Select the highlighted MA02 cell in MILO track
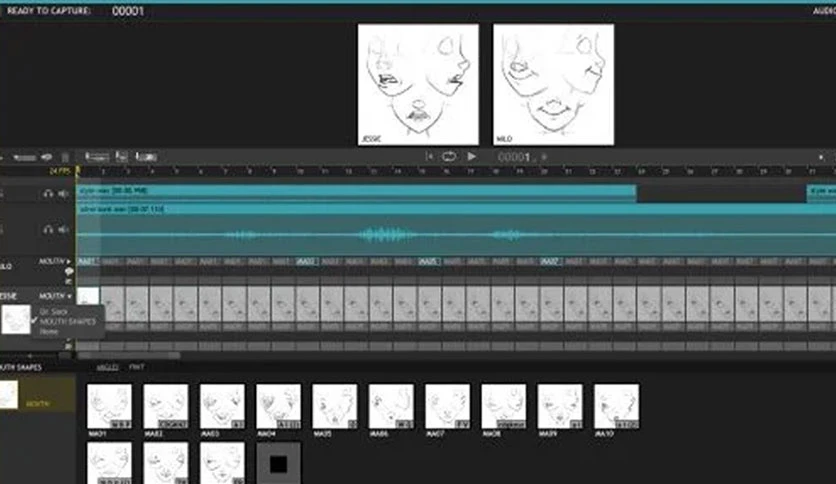This screenshot has height=484, width=836. point(307,262)
